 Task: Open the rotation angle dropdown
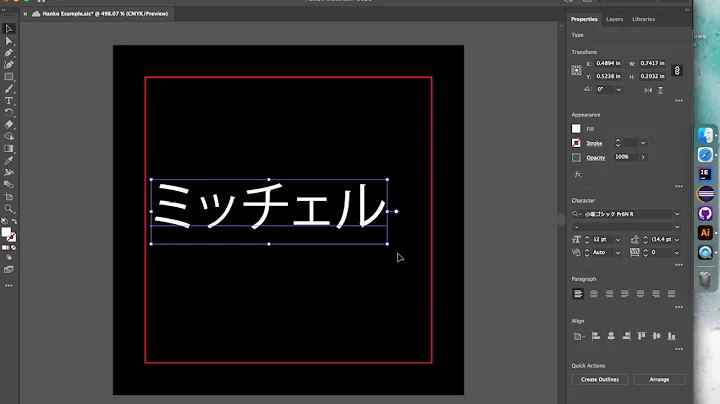(619, 90)
